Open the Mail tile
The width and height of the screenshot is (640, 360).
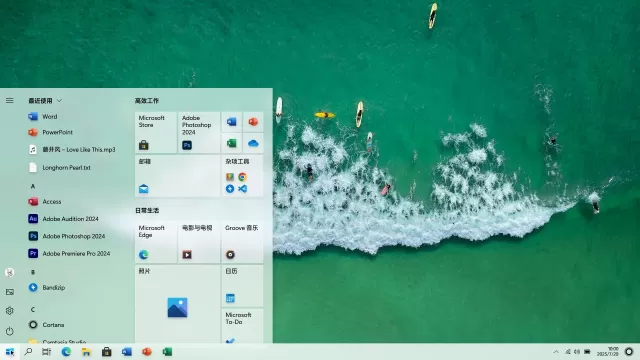177,176
